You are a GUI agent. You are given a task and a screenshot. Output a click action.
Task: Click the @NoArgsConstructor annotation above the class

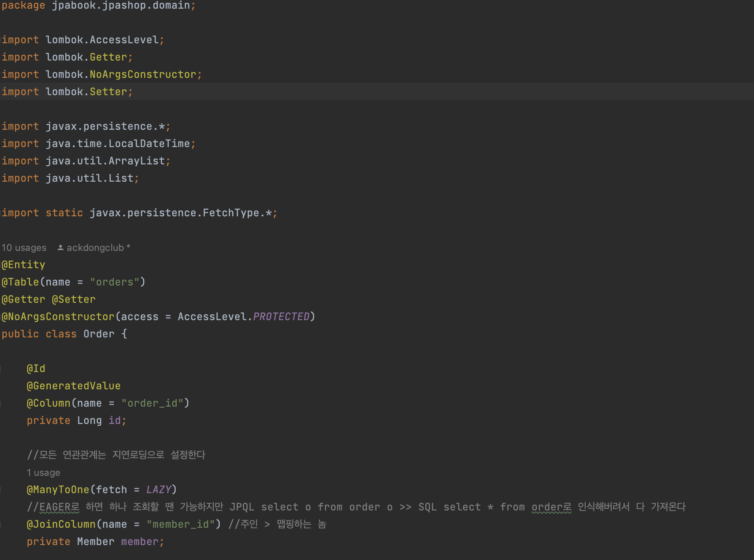(x=58, y=317)
